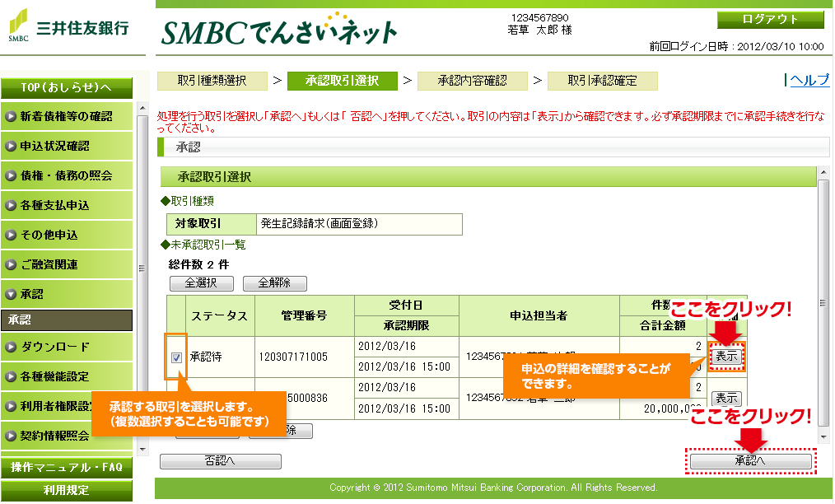Click the sidebar scrollbar up arrow

click(142, 108)
